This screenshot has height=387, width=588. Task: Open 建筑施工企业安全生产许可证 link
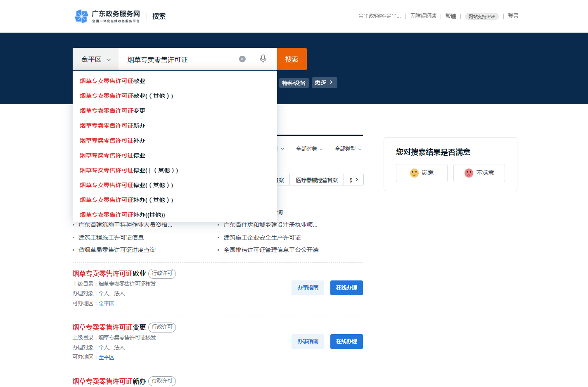[x=262, y=237]
